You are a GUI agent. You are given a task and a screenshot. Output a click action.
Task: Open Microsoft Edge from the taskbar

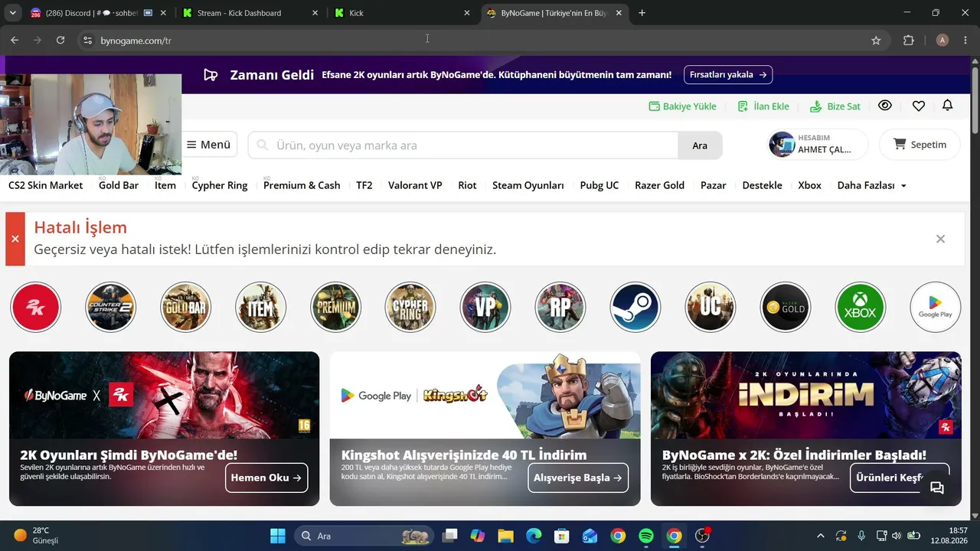534,536
